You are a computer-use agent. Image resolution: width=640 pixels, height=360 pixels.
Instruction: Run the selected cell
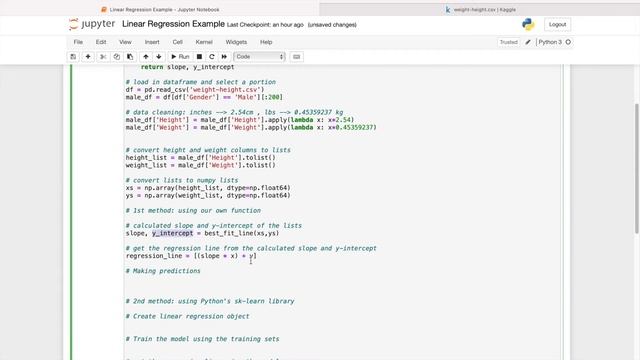point(180,57)
